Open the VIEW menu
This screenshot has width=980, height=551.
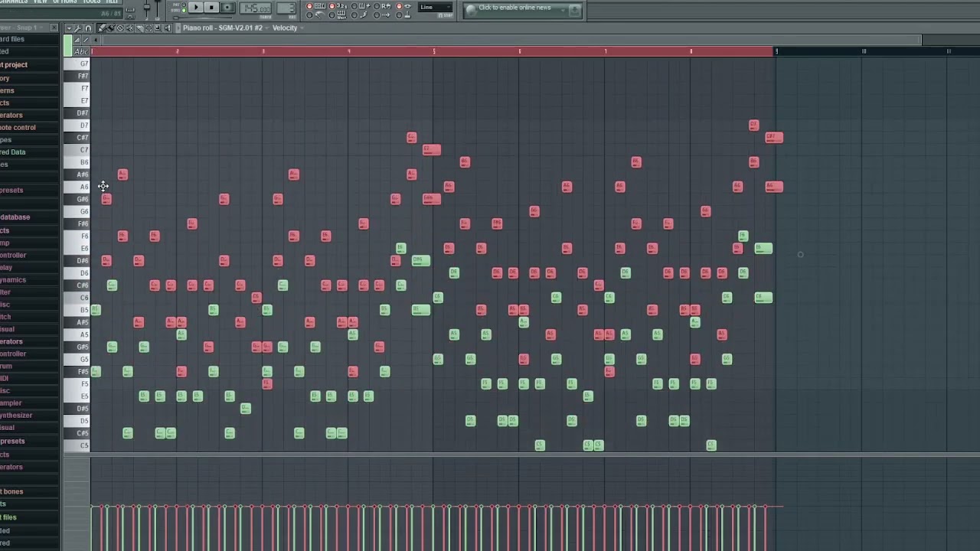coord(40,2)
